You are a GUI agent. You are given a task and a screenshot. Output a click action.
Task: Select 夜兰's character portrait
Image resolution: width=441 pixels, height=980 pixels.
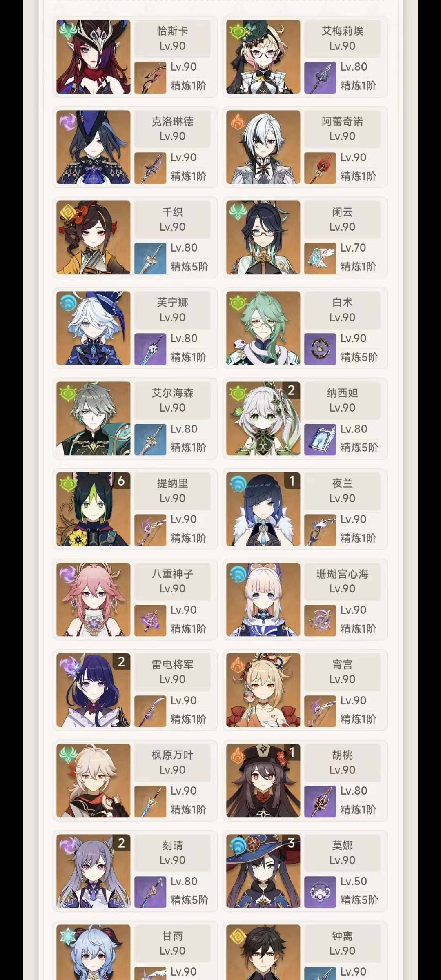coord(263,509)
